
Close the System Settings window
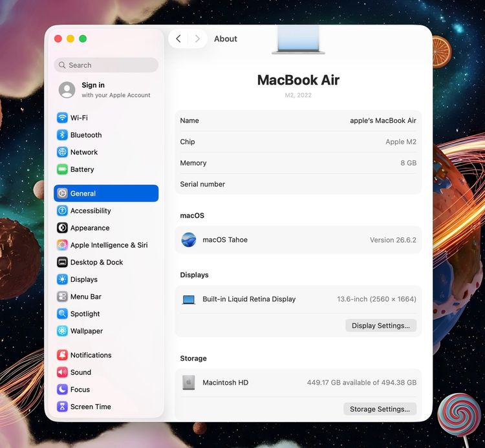58,39
